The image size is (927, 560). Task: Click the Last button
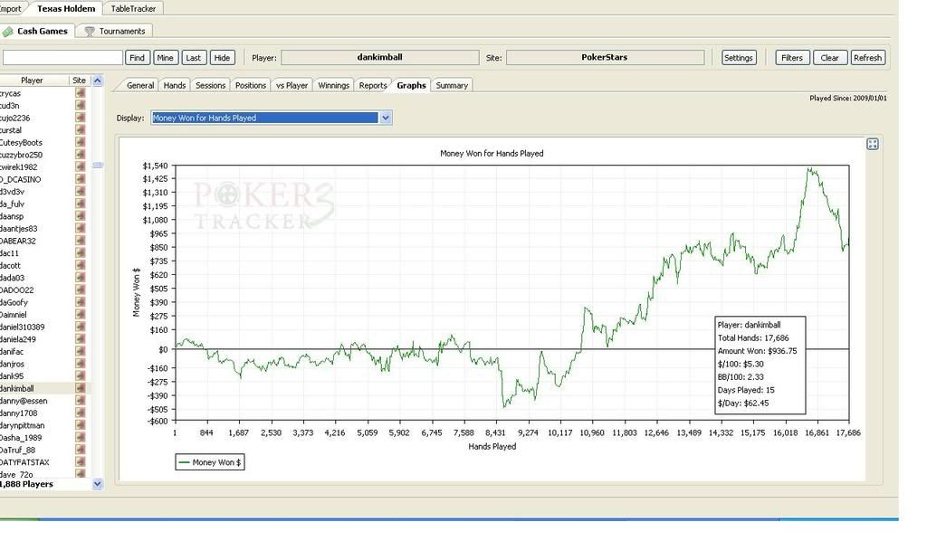tap(194, 57)
